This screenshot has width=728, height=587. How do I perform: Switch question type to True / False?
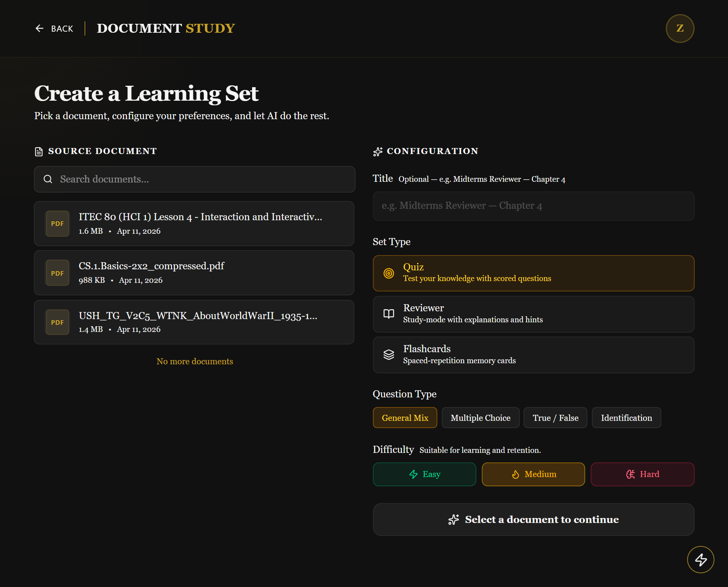coord(555,418)
